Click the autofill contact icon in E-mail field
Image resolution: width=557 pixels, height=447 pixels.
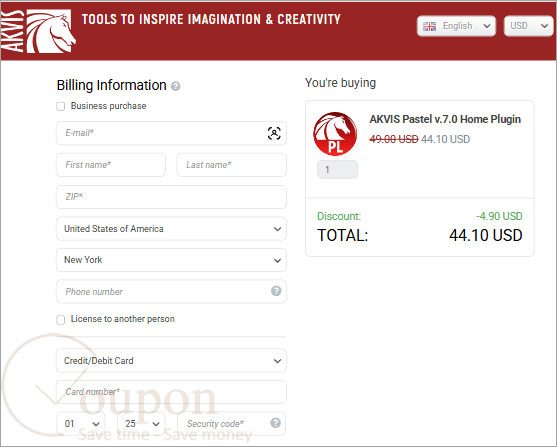274,133
